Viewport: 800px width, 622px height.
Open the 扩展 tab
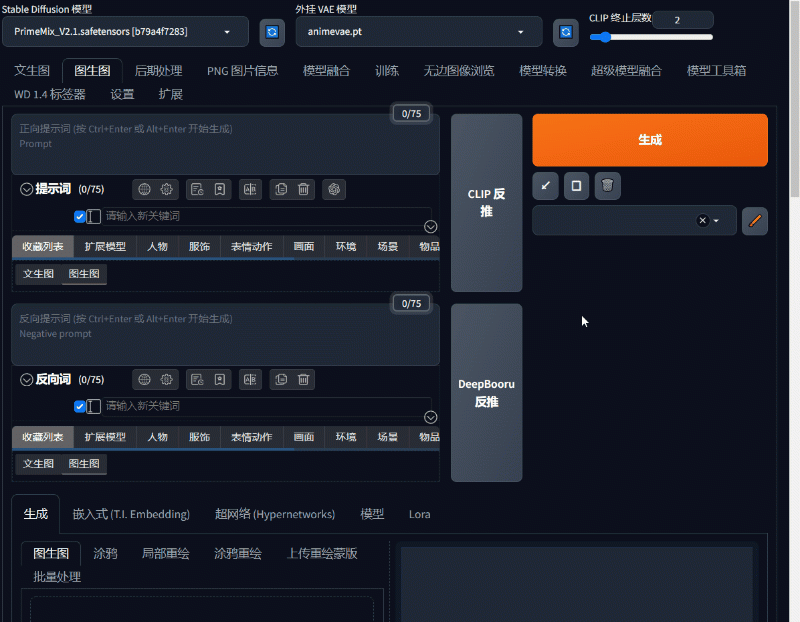170,94
